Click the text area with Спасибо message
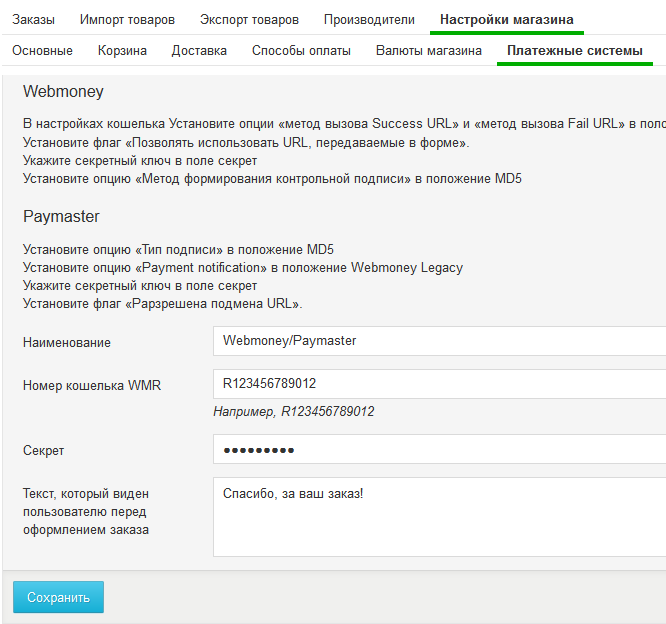Screen dimensions: 666x624 point(440,516)
